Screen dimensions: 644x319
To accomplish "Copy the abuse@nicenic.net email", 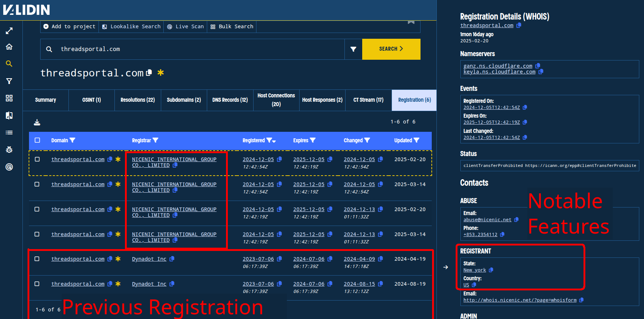I will point(517,219).
